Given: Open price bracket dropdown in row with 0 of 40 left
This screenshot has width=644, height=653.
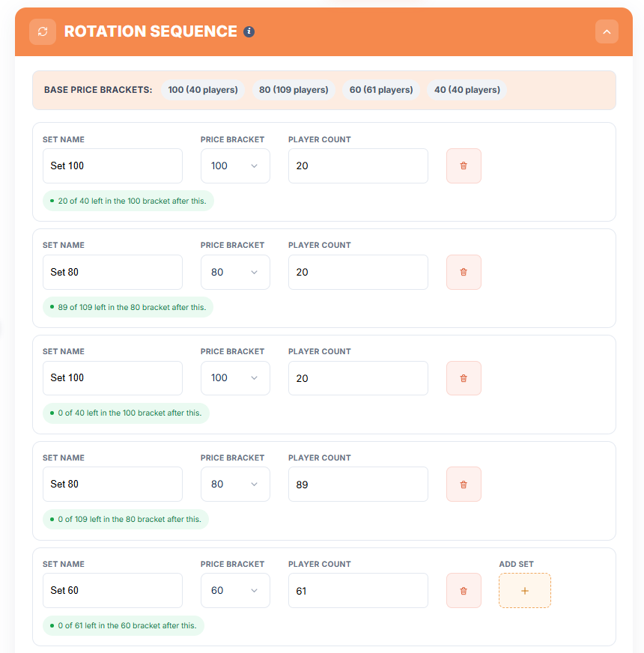Looking at the screenshot, I should pyautogui.click(x=235, y=378).
